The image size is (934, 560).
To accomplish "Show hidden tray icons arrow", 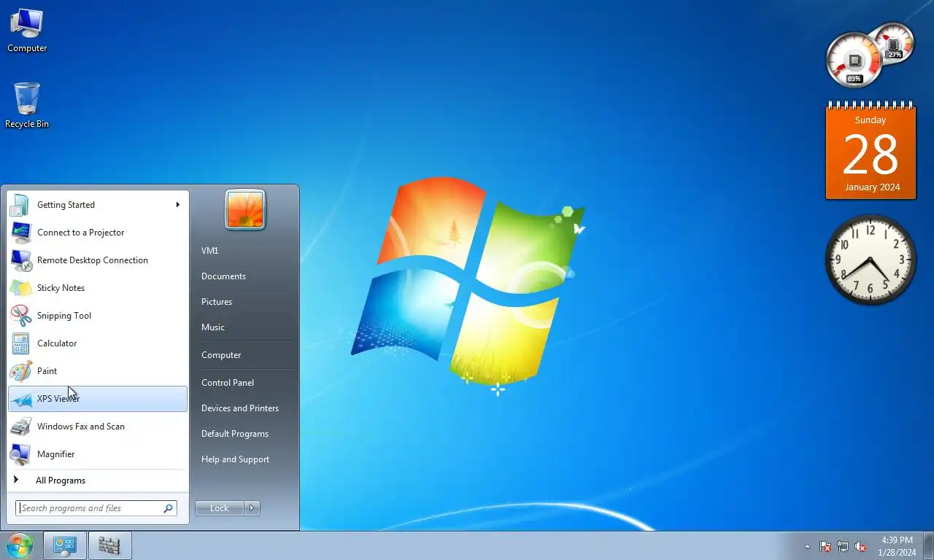I will coord(807,546).
